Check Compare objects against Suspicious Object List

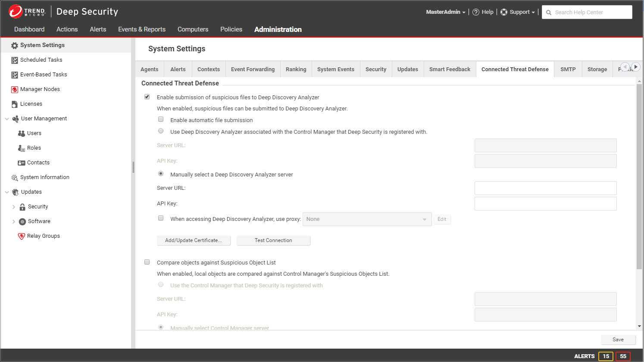[147, 262]
